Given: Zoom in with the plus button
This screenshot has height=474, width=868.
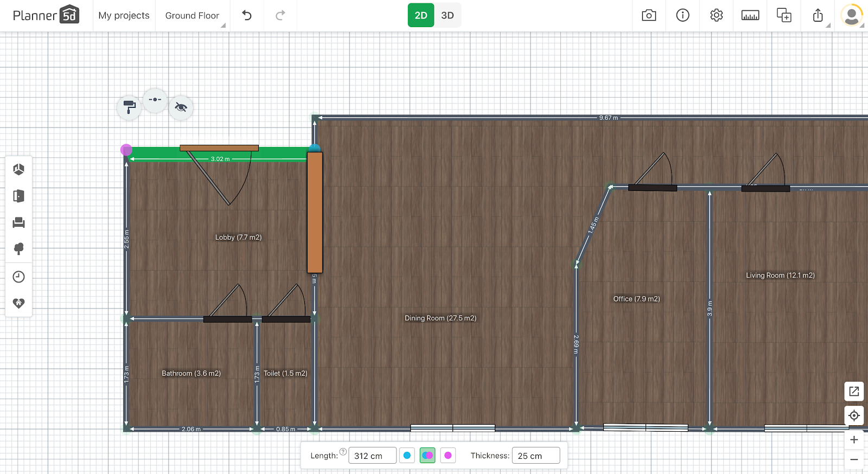Looking at the screenshot, I should coord(854,440).
